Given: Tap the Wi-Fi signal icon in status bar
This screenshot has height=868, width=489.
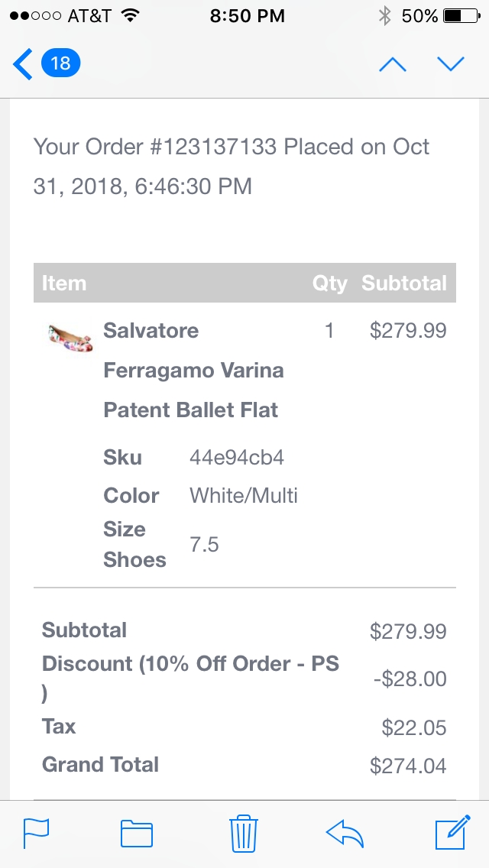Looking at the screenshot, I should pyautogui.click(x=131, y=16).
